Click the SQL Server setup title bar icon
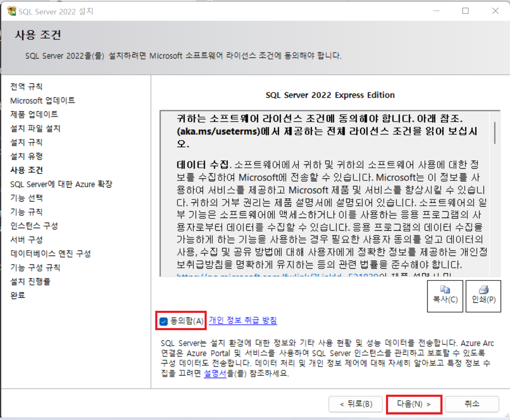Viewport: 510px width, 420px height. click(12, 11)
